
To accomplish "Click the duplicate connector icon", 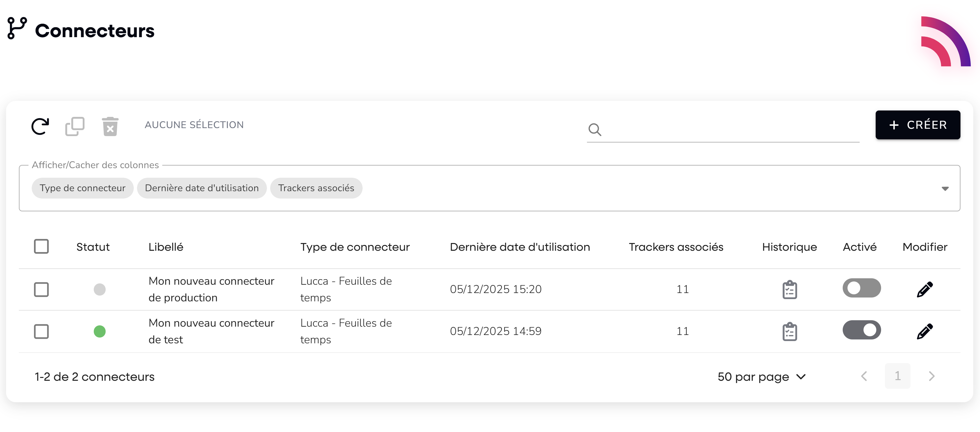I will [x=75, y=126].
